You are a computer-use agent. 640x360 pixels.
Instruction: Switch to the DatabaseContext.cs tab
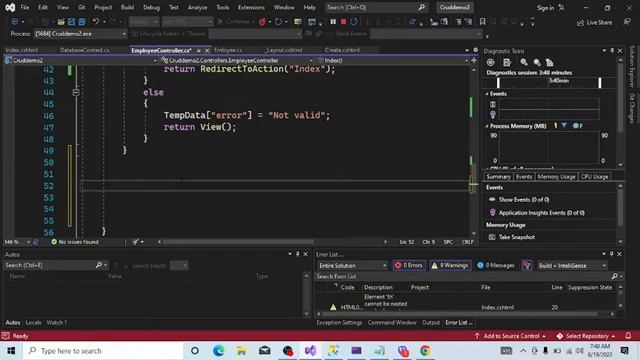(85, 50)
